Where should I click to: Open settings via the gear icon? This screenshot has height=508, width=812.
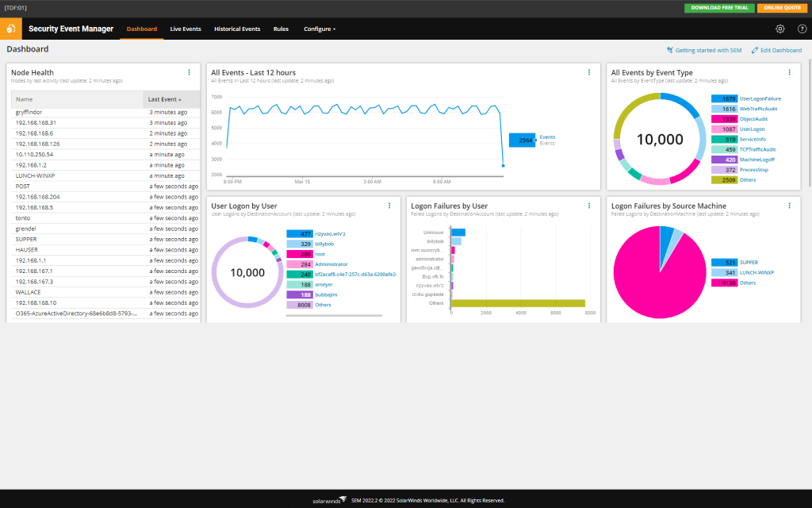(x=779, y=29)
